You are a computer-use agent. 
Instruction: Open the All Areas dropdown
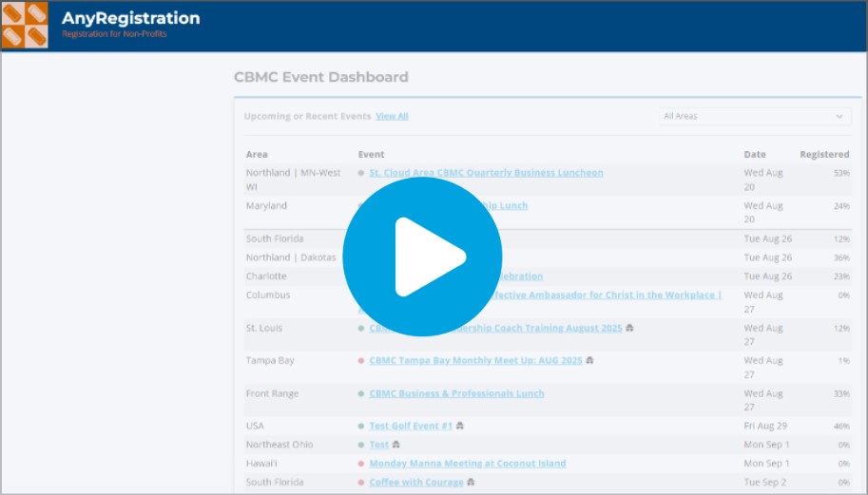pyautogui.click(x=753, y=116)
